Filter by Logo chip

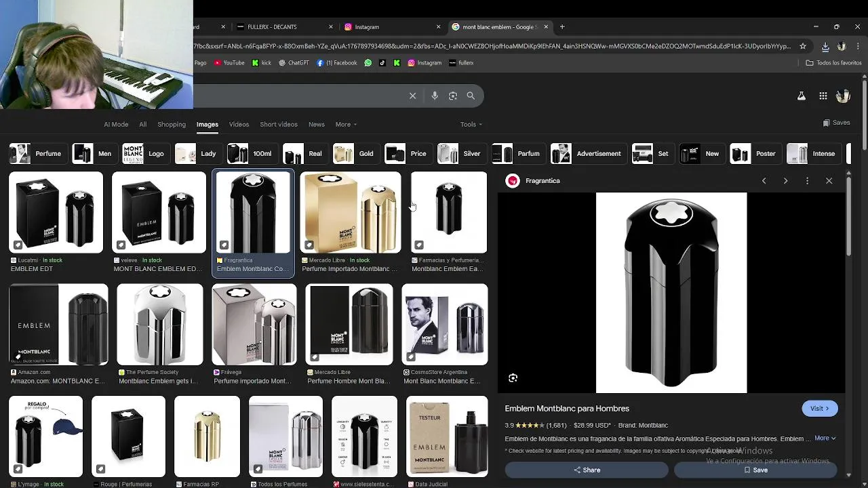pyautogui.click(x=146, y=154)
